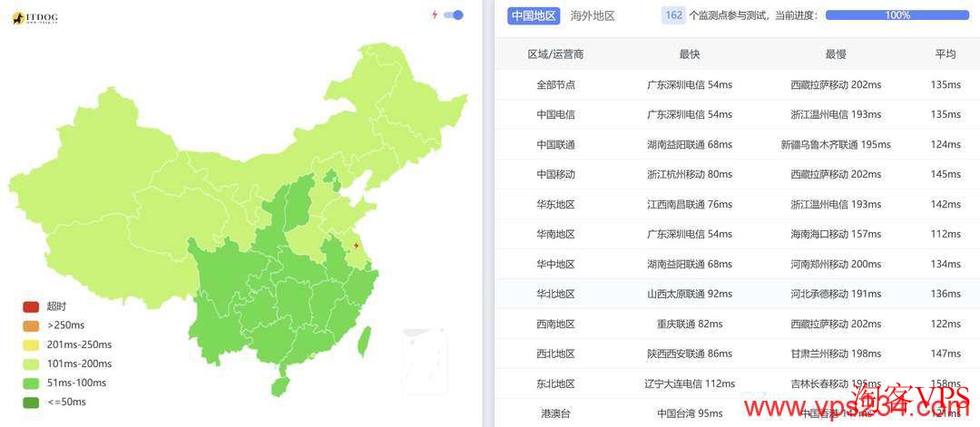The image size is (980, 427).
Task: Select the 华中地区 row label
Action: [555, 264]
